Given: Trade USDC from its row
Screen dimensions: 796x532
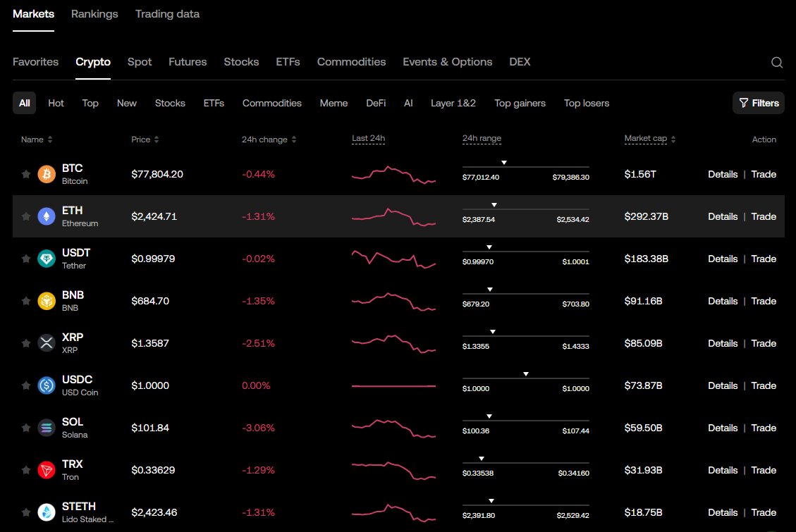Looking at the screenshot, I should [764, 386].
